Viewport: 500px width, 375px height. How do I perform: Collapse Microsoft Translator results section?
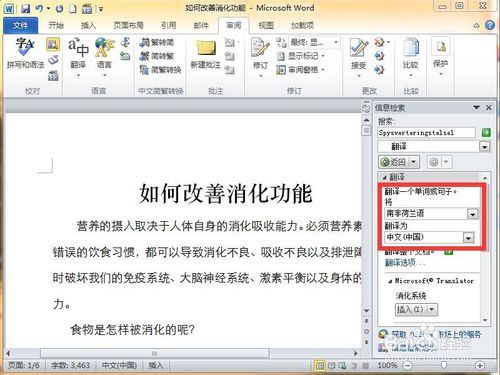[x=390, y=282]
